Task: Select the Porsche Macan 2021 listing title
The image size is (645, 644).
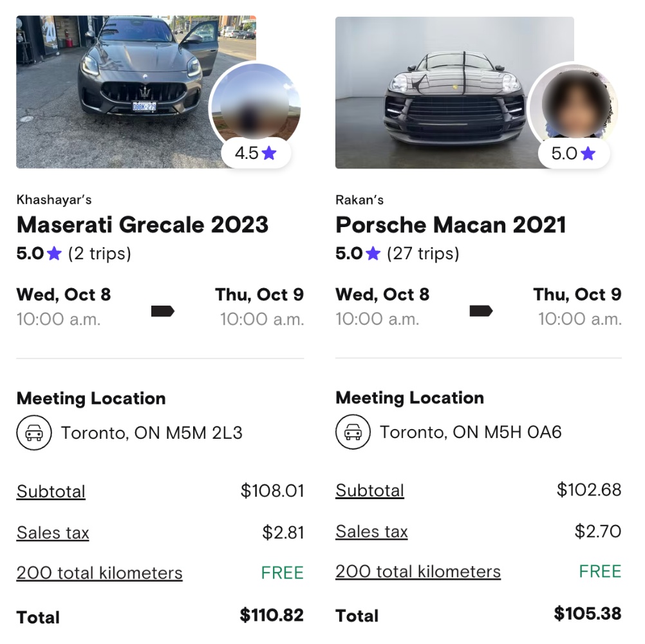Action: [x=451, y=225]
